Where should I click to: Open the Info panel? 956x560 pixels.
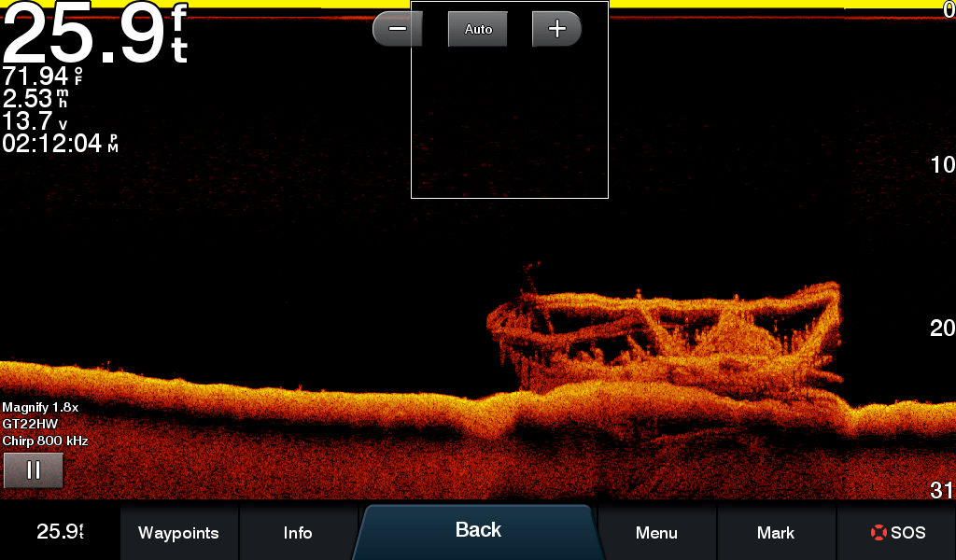[x=298, y=533]
